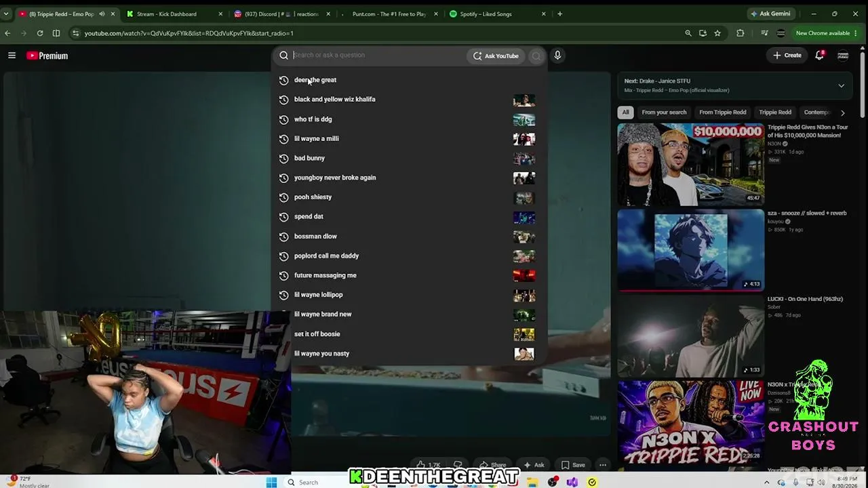Open the N3ON channel name link
This screenshot has width=868, height=488.
tap(774, 144)
